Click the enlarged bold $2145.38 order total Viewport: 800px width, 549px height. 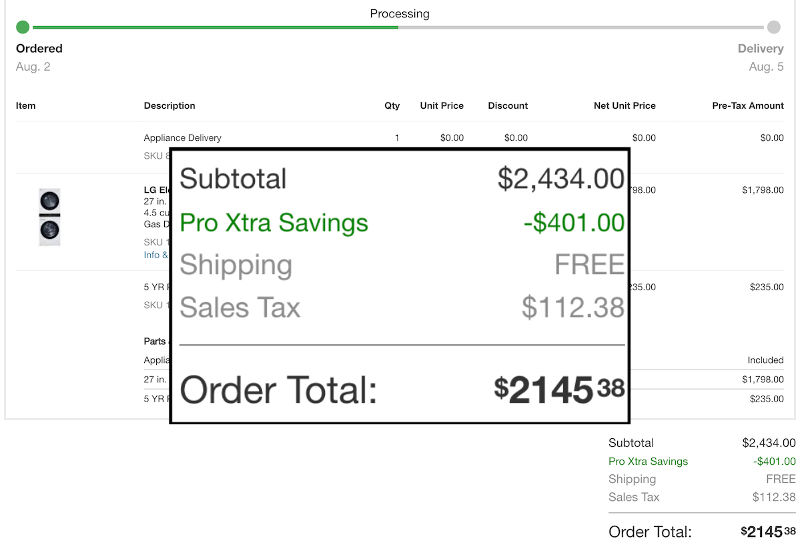coord(559,390)
